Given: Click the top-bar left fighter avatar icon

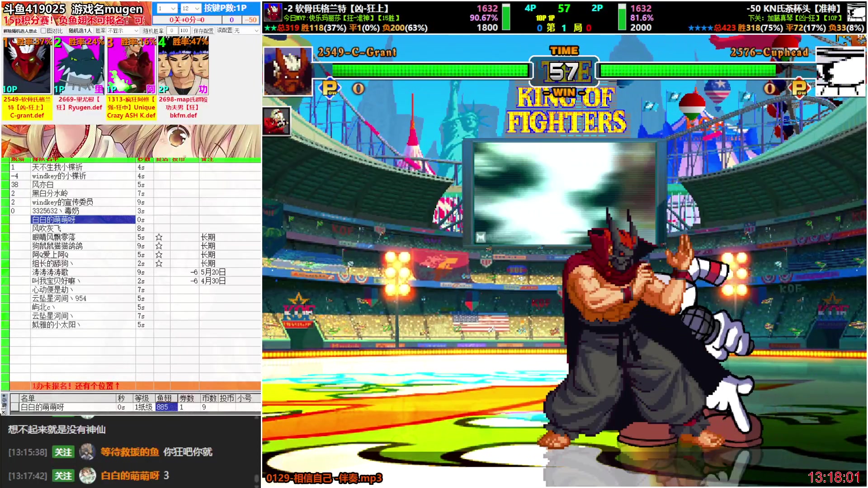Looking at the screenshot, I should [x=273, y=13].
